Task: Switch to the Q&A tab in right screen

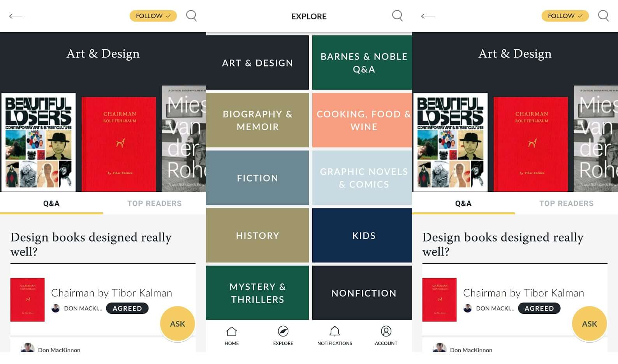Action: coord(463,203)
